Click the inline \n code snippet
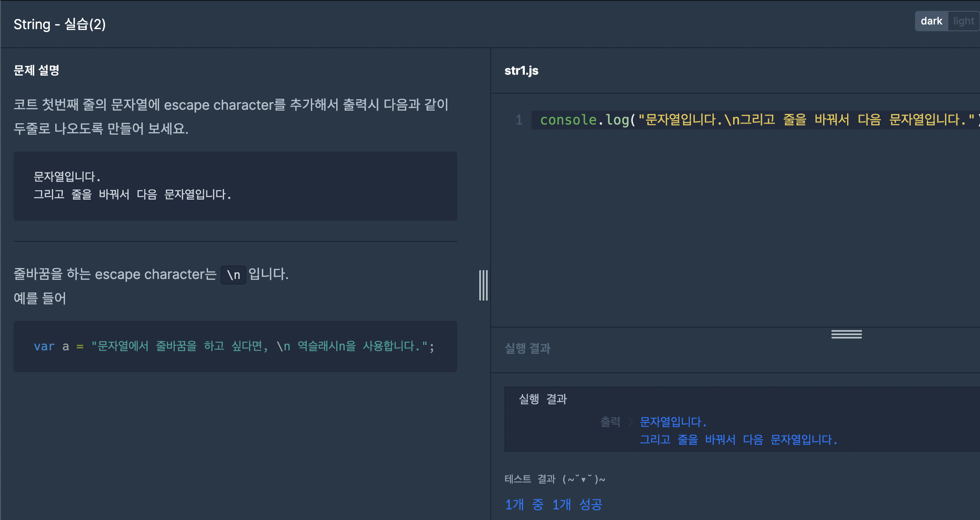 pyautogui.click(x=233, y=275)
